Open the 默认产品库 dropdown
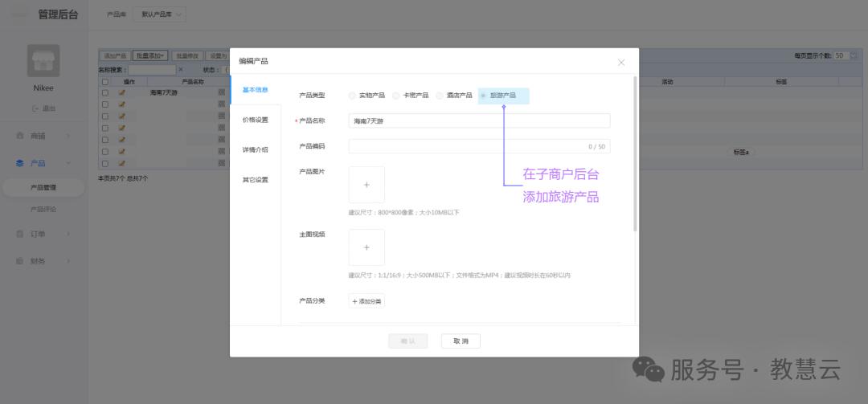Viewport: 868px width, 404px height. (159, 15)
